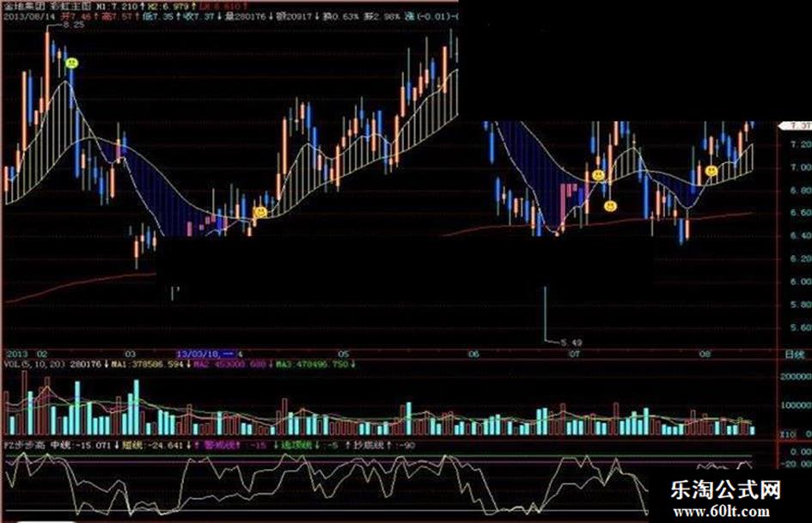Click the purple 警戒线 label
This screenshot has height=523, width=812.
tap(220, 446)
